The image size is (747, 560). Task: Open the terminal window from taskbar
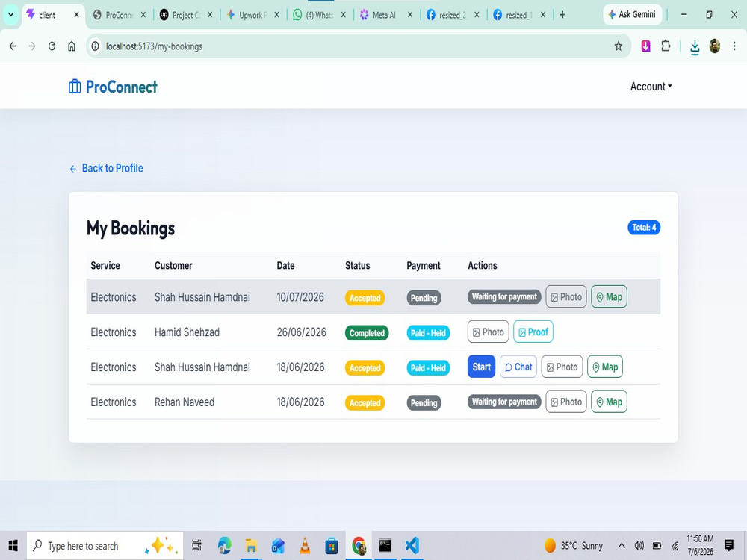pos(385,545)
